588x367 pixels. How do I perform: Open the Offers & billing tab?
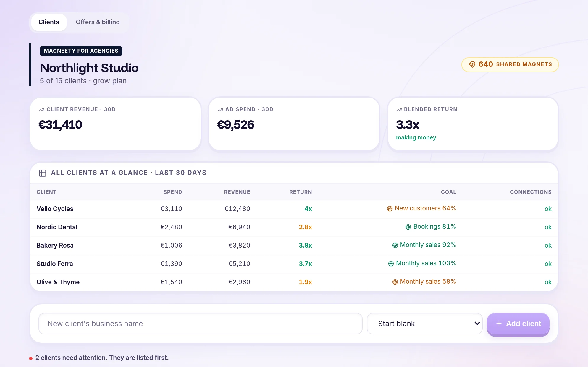click(98, 22)
